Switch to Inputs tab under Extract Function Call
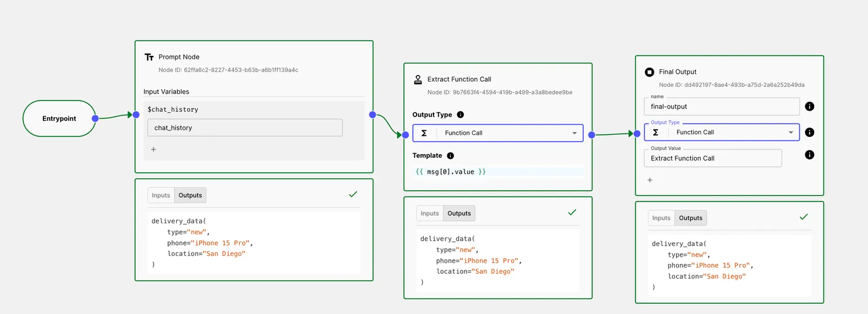 [x=430, y=213]
